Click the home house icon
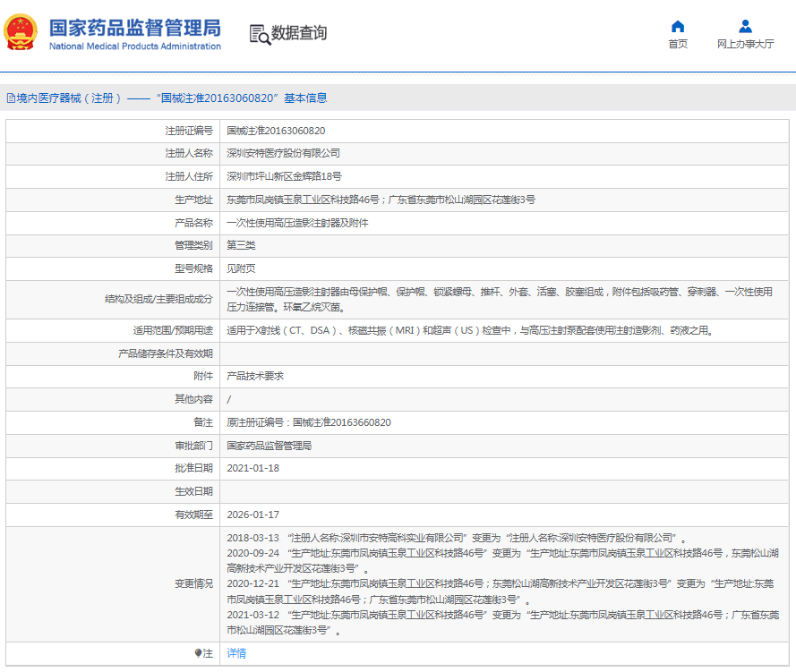Image resolution: width=796 pixels, height=672 pixels. (678, 26)
